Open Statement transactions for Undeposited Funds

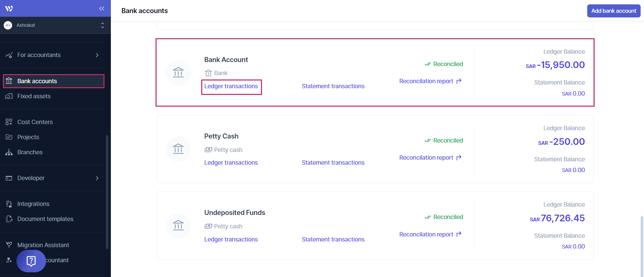[333, 239]
